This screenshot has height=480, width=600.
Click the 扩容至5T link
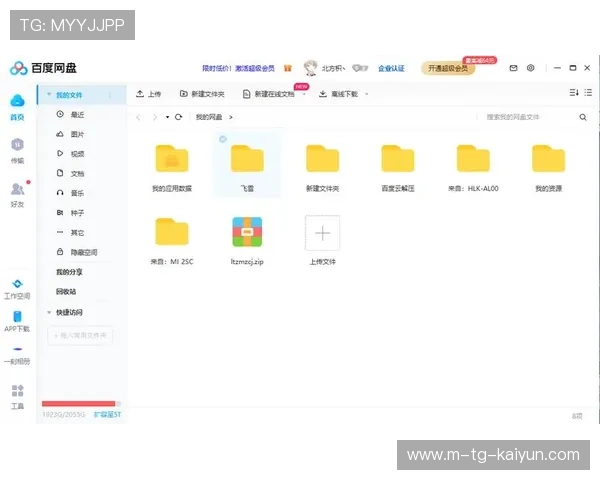(107, 415)
